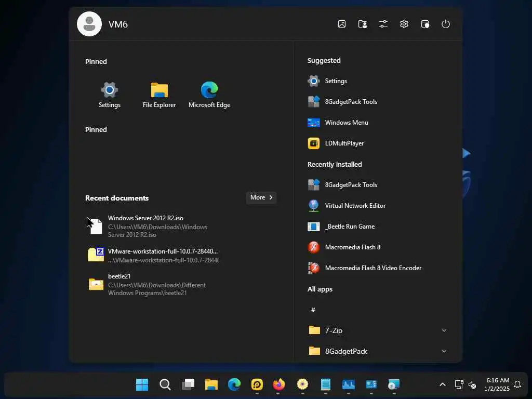Screen dimensions: 532x399
Task: Open the user files folder icon in header
Action: pos(362,24)
